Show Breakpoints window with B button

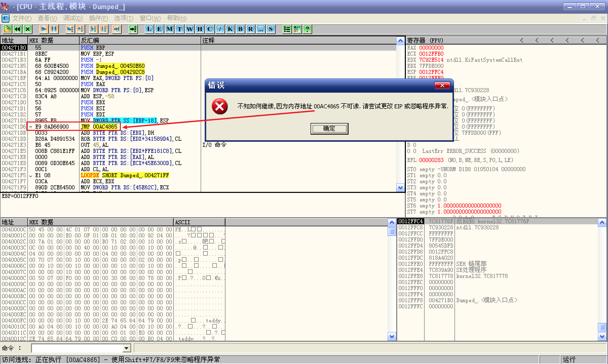(240, 29)
